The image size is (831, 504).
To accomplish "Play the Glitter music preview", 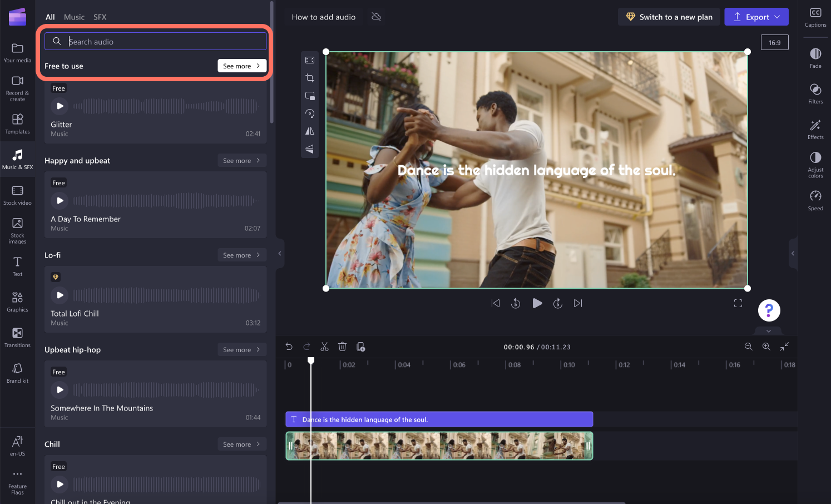I will [60, 106].
